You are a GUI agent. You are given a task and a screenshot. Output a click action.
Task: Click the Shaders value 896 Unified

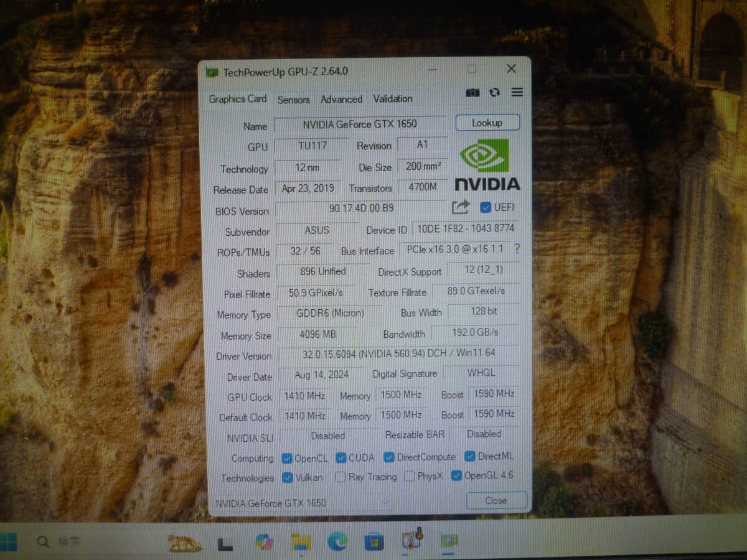[x=322, y=271]
